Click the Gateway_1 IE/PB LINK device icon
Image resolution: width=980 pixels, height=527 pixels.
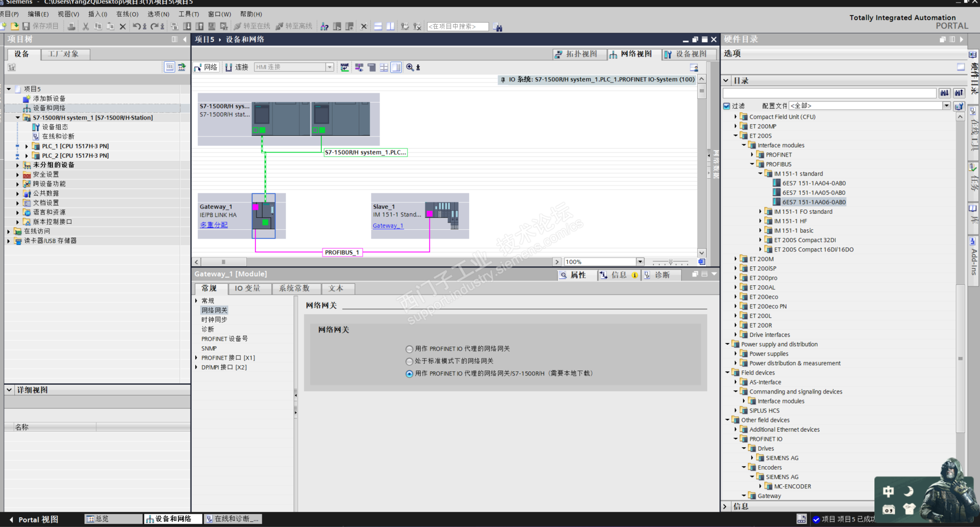point(264,215)
